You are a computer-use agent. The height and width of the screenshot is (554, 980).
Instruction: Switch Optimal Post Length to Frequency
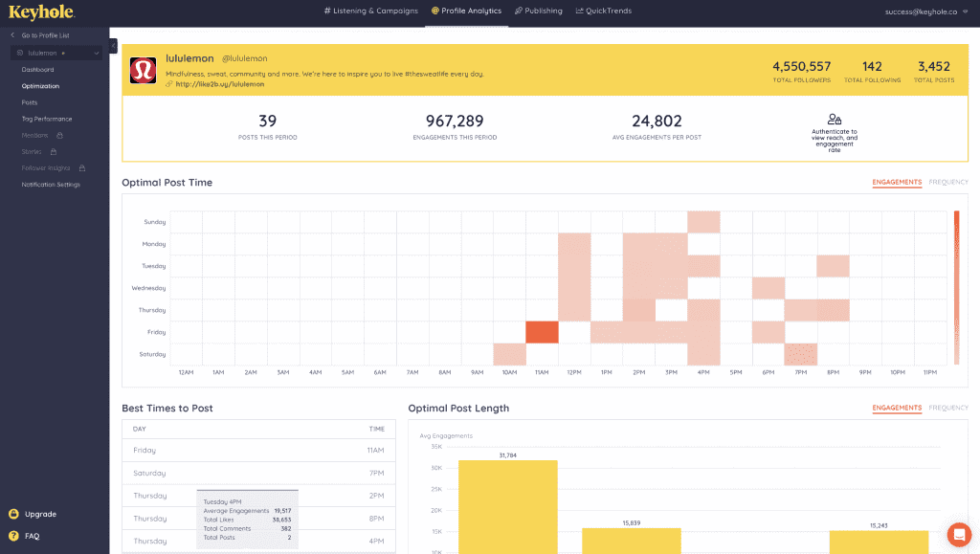pyautogui.click(x=948, y=408)
